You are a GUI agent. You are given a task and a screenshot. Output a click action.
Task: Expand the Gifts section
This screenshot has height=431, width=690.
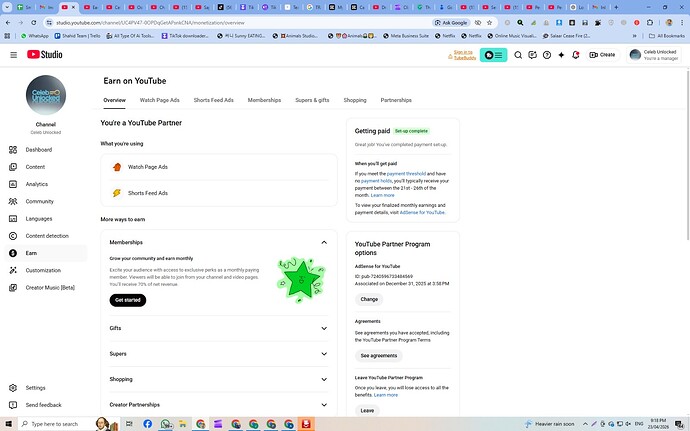219,328
